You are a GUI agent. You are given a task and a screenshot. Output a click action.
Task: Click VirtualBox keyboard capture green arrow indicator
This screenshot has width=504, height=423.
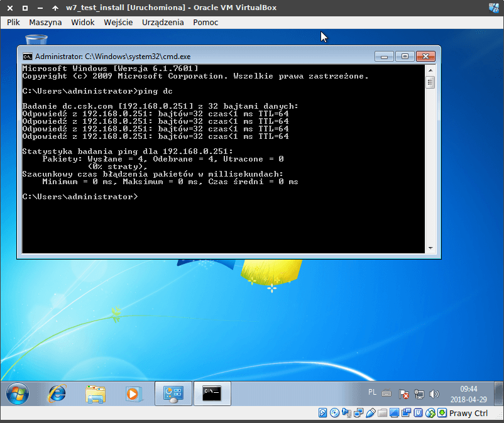442,413
